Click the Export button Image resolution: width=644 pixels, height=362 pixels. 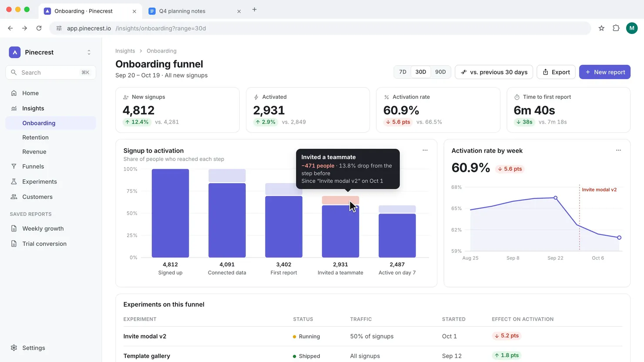tap(556, 72)
